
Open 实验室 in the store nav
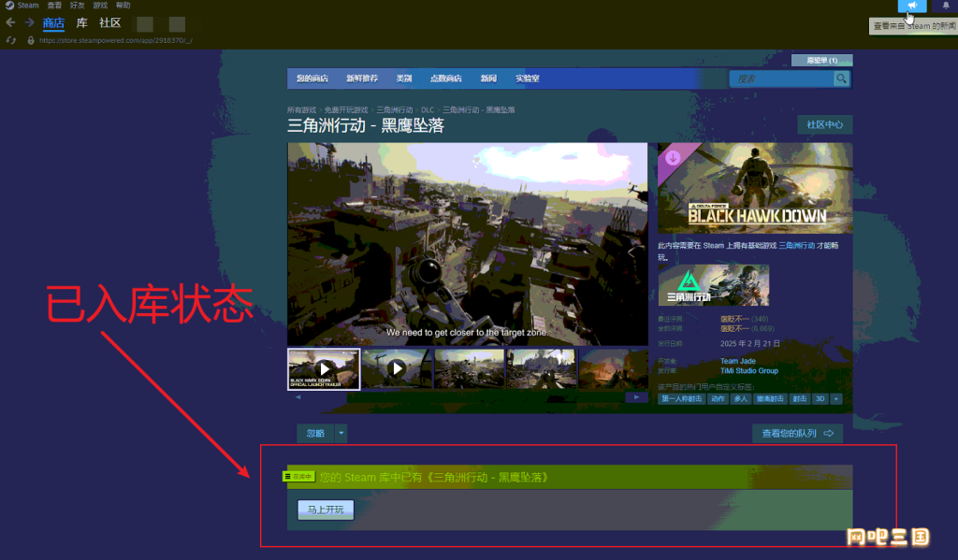click(528, 79)
